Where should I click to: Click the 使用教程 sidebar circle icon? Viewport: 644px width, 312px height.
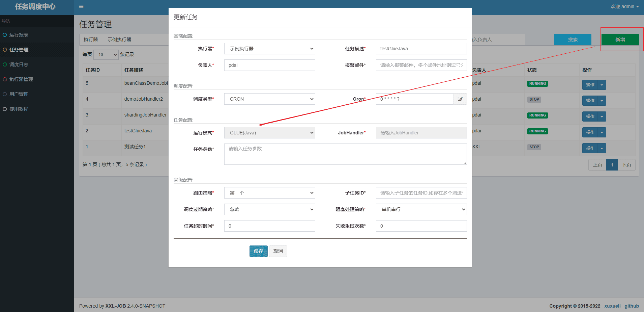point(5,109)
